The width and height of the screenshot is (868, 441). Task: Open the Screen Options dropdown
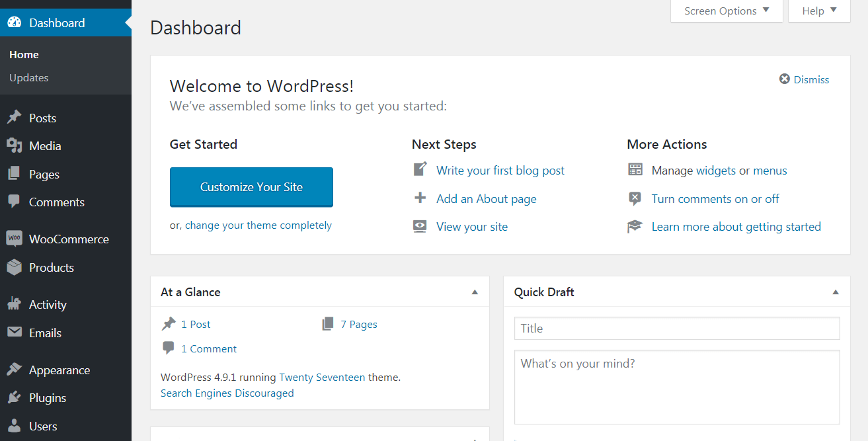point(726,11)
